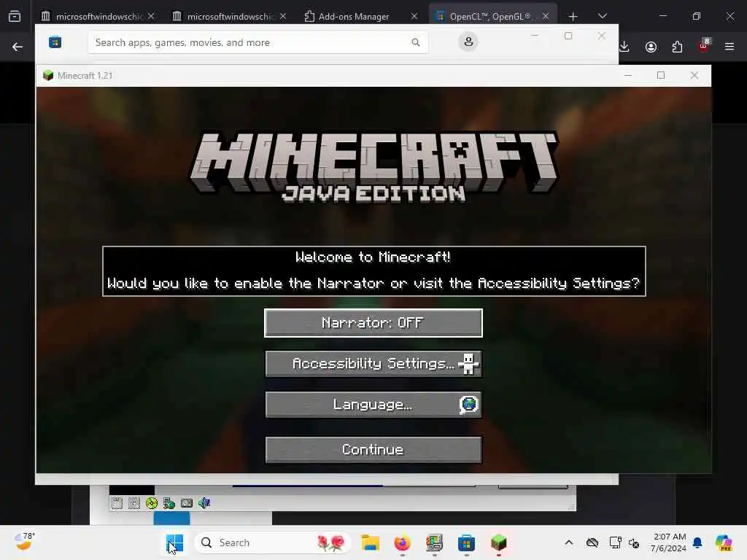
Task: Click Continue on Minecraft welcome screen
Action: tap(373, 449)
